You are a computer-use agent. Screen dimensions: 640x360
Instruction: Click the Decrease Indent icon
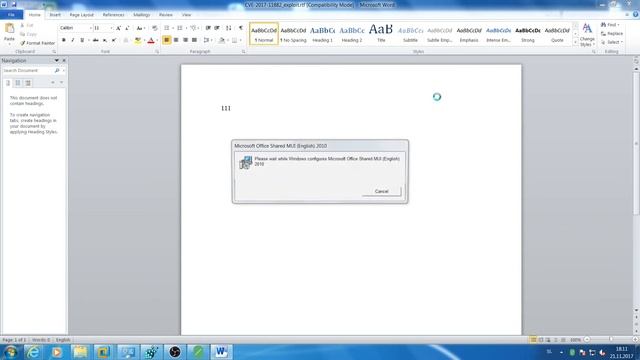point(208,28)
